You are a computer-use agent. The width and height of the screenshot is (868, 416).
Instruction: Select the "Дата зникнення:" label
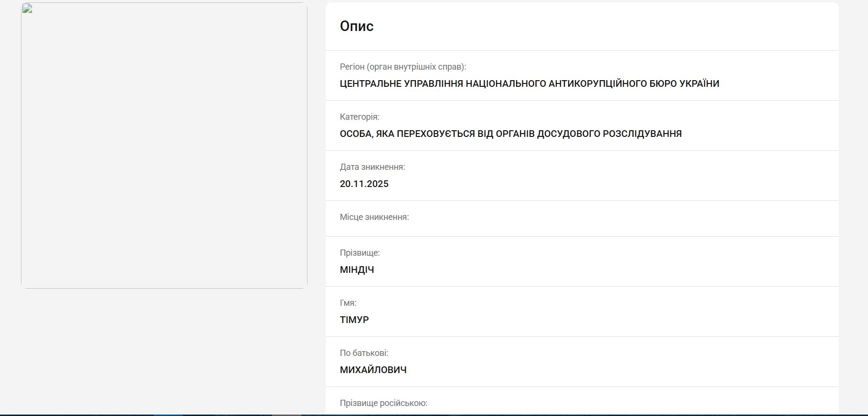click(x=372, y=167)
